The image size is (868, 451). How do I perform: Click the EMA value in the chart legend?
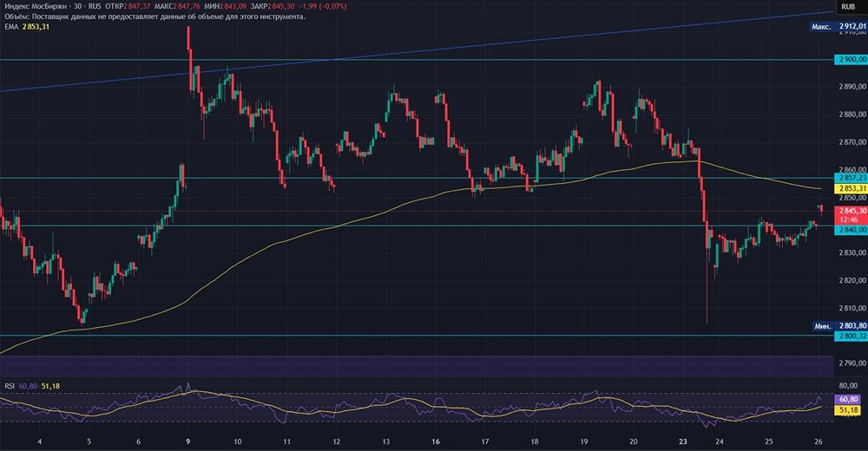point(36,27)
